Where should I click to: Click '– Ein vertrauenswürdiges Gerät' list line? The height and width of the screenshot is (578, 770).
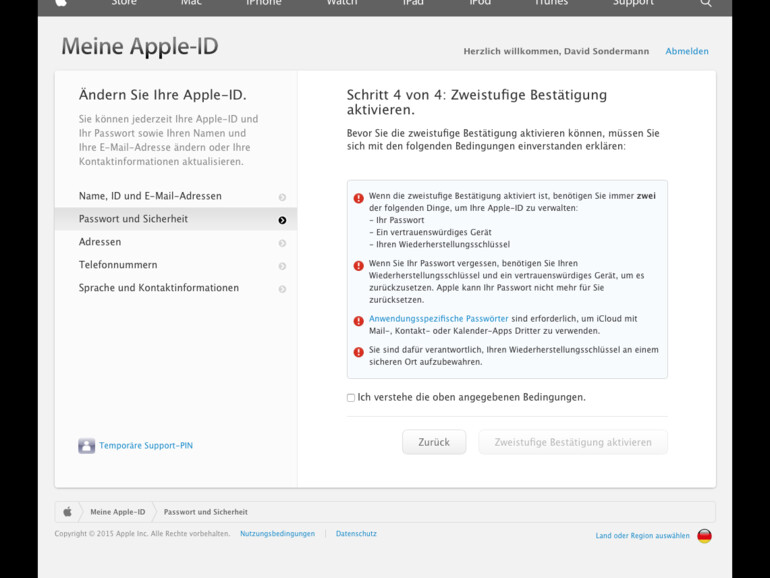[x=430, y=232]
